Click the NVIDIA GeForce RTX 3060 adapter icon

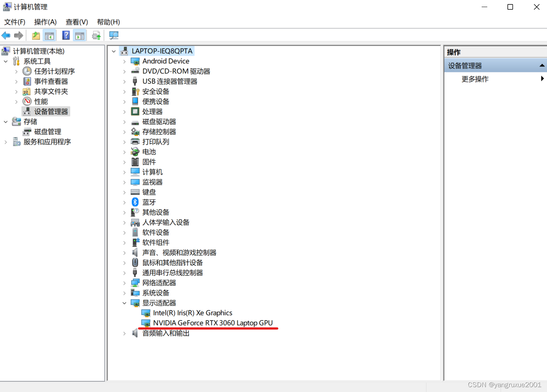click(x=146, y=323)
